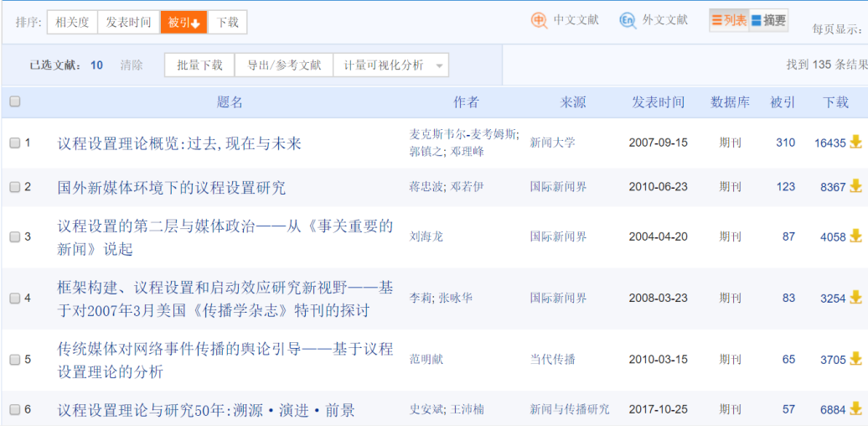Click download icon for row 2 article
Image resolution: width=868 pixels, height=426 pixels.
point(855,186)
